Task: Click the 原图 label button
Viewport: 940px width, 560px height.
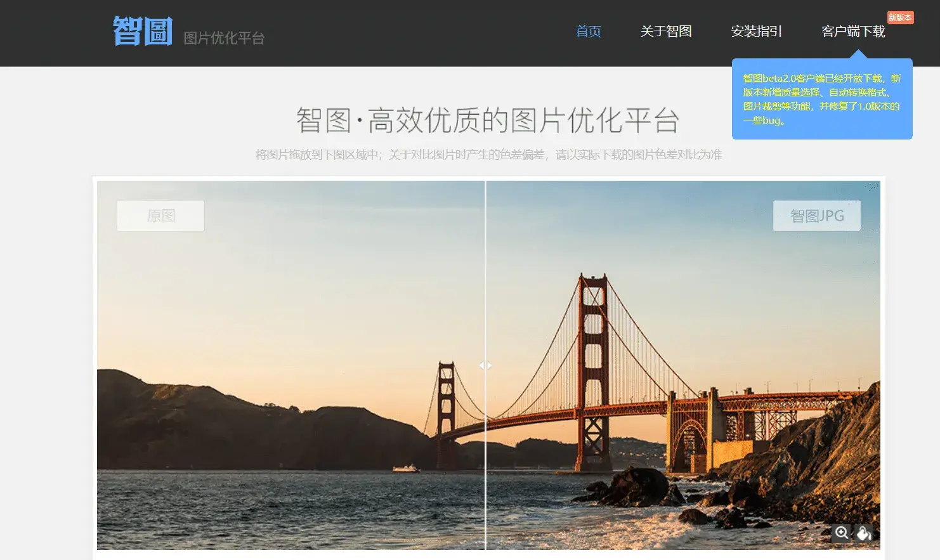Action: pos(160,216)
